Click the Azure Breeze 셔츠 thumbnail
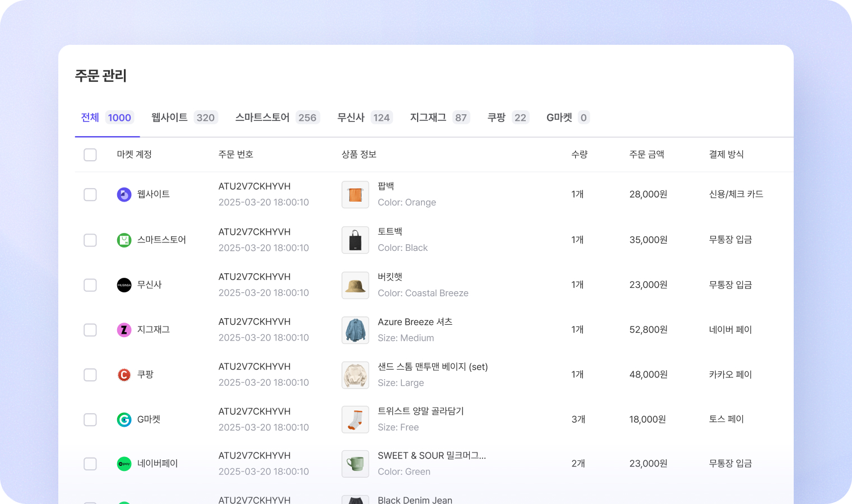 tap(355, 330)
